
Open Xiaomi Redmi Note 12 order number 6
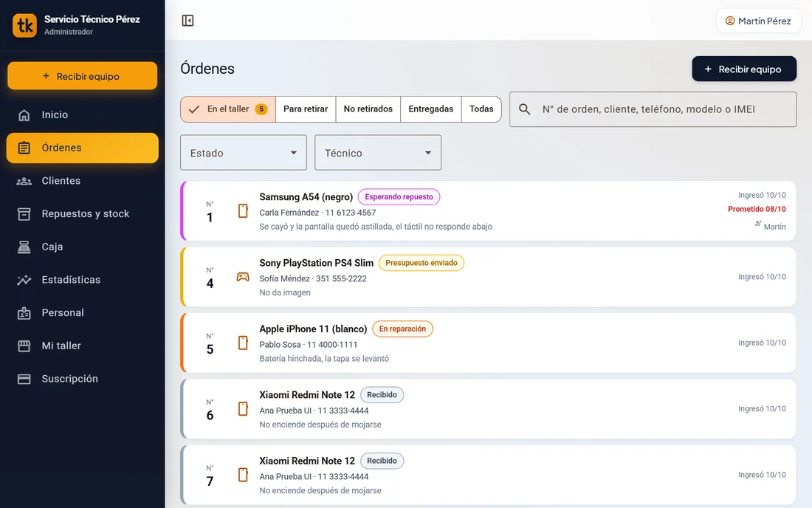tap(489, 409)
